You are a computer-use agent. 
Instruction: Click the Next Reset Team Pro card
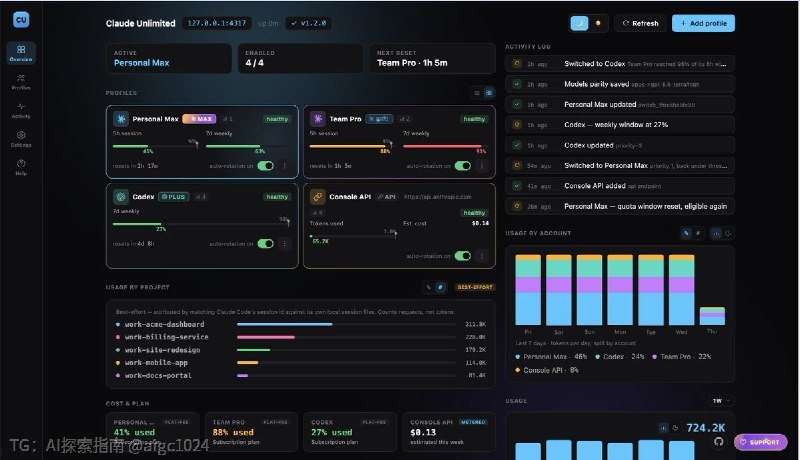pos(432,58)
